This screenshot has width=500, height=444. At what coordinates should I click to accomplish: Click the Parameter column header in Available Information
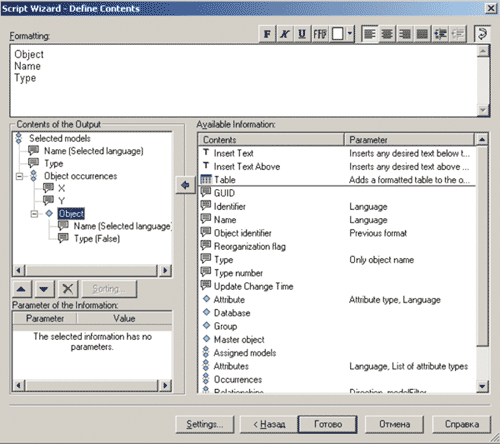tap(409, 140)
